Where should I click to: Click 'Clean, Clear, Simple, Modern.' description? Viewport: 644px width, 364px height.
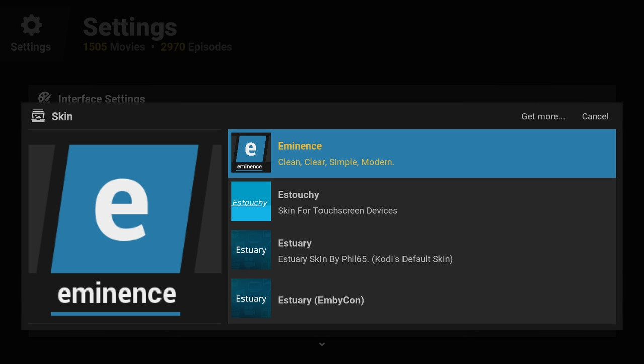tap(336, 162)
